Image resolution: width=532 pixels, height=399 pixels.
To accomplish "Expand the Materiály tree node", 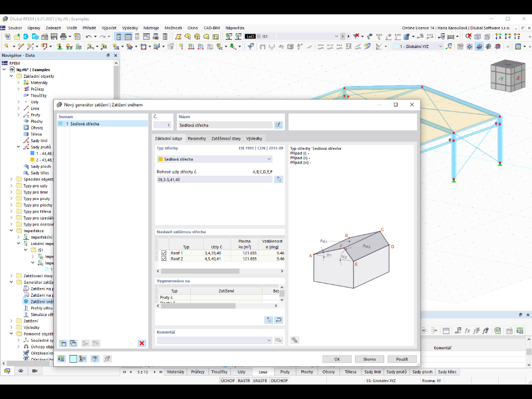I will (x=18, y=82).
